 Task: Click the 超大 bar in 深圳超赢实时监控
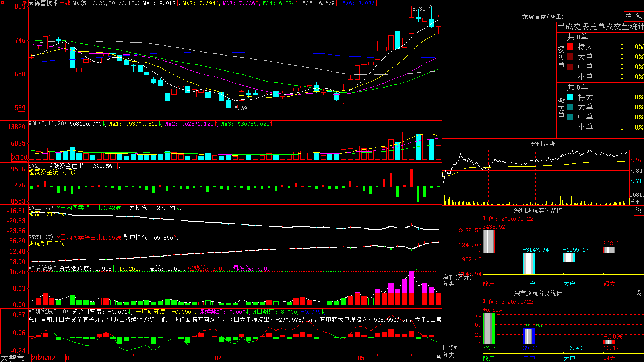click(609, 250)
